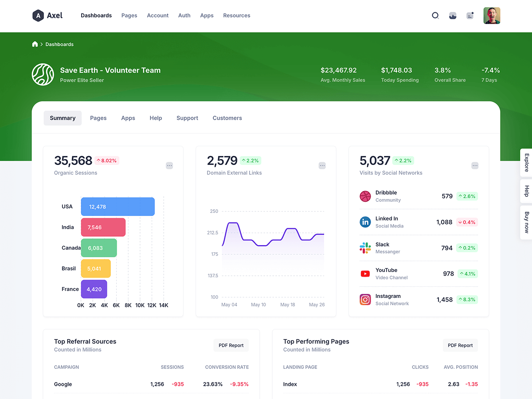Image resolution: width=532 pixels, height=399 pixels.
Task: Click the home icon in breadcrumb
Action: click(35, 44)
